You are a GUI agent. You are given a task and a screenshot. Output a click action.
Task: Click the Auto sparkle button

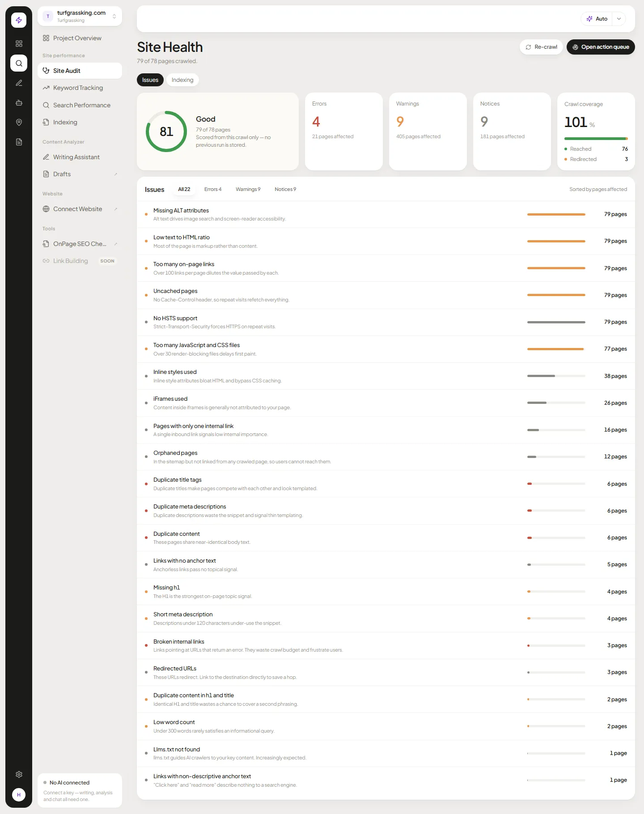597,19
